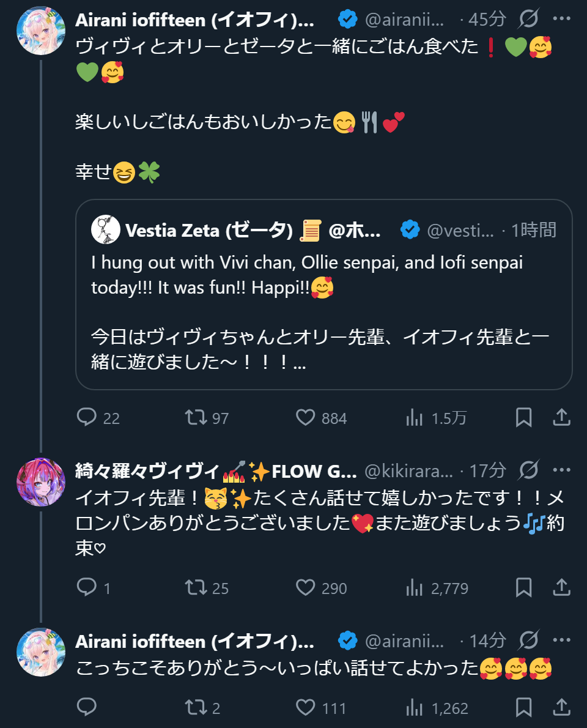Reply to Vivi's tweet with 1 reply
The height and width of the screenshot is (728, 587).
click(x=87, y=588)
